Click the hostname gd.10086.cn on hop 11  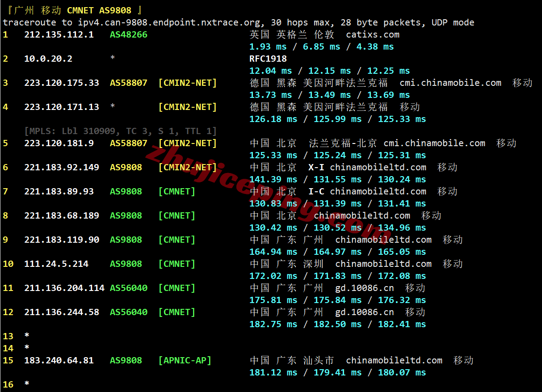[x=365, y=288]
